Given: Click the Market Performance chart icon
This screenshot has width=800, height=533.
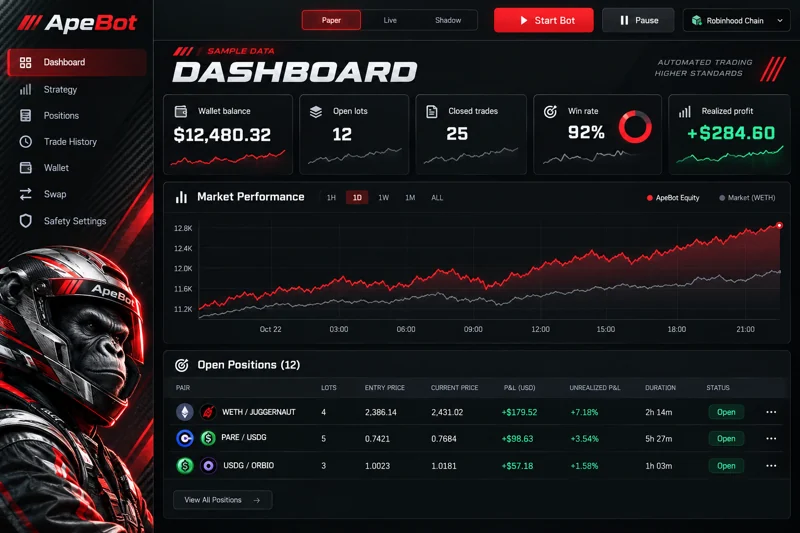Looking at the screenshot, I should point(181,197).
